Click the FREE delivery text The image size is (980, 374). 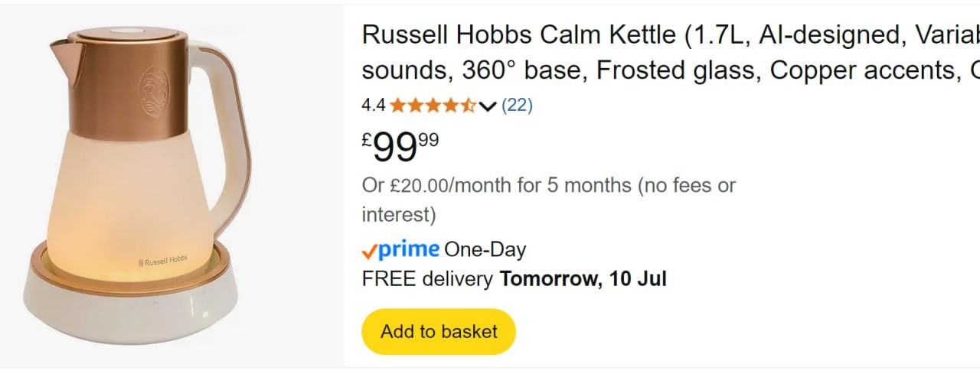tap(427, 279)
